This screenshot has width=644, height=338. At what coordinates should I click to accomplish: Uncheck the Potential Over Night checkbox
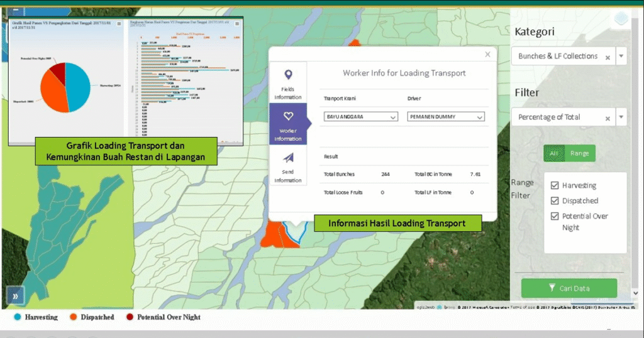(x=555, y=215)
